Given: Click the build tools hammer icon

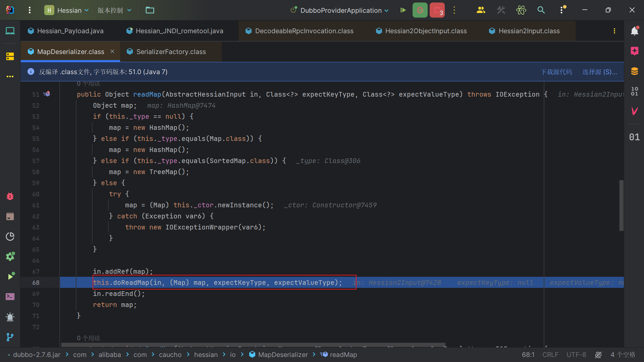Looking at the screenshot, I should click(x=501, y=10).
